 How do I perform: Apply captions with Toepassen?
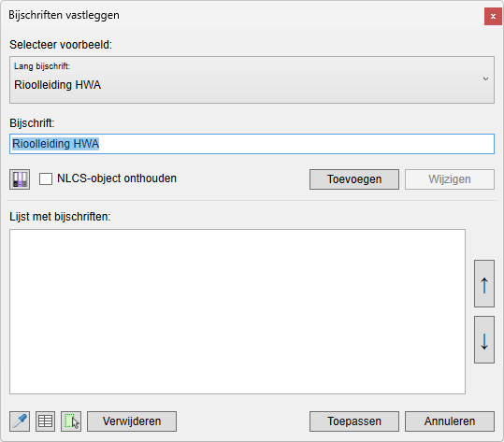[x=354, y=421]
